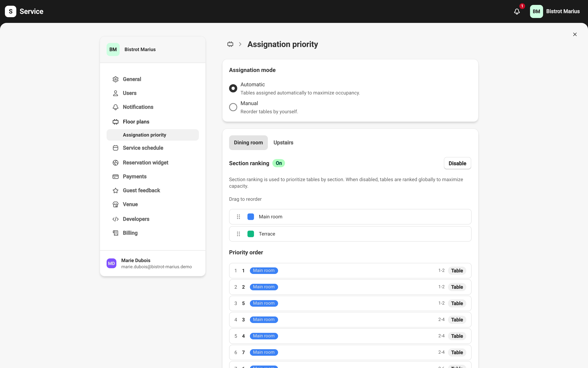This screenshot has width=588, height=368.
Task: Click the Service app logo icon
Action: click(x=10, y=11)
